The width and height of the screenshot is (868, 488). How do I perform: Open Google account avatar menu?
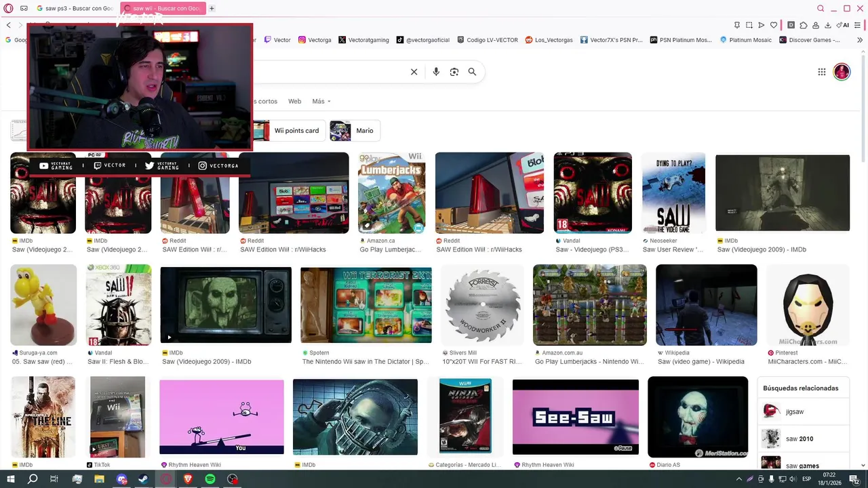[842, 72]
